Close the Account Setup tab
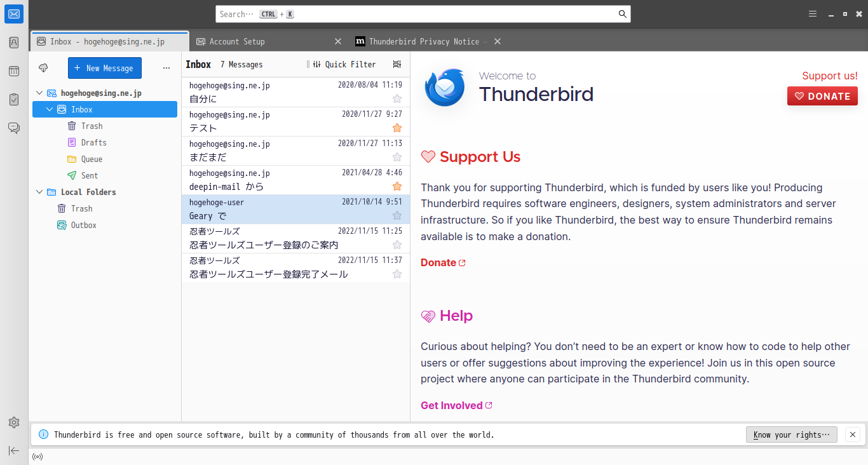 point(338,41)
